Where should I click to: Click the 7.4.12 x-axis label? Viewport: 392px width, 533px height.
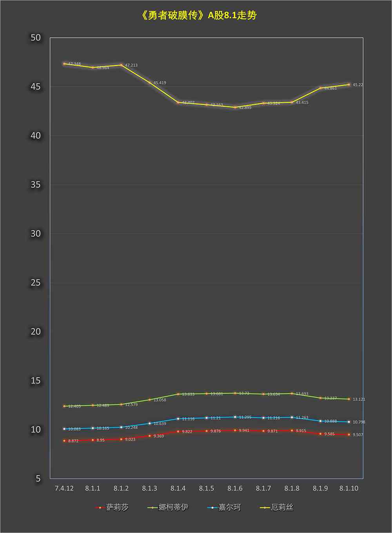tap(64, 488)
